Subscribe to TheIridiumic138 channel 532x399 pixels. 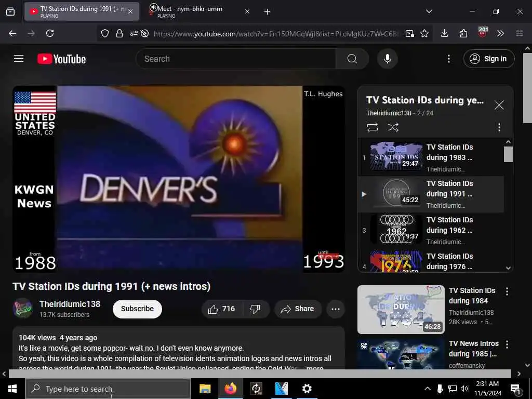coord(137,309)
